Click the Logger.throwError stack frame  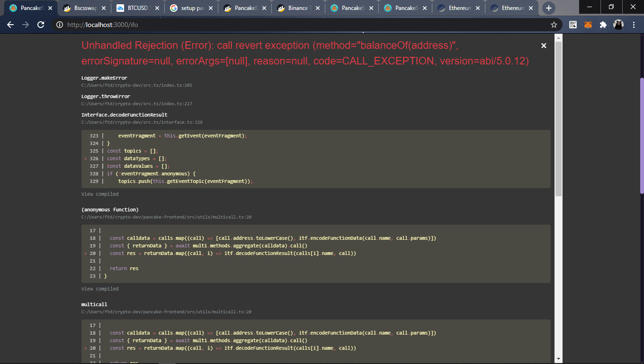click(x=106, y=96)
